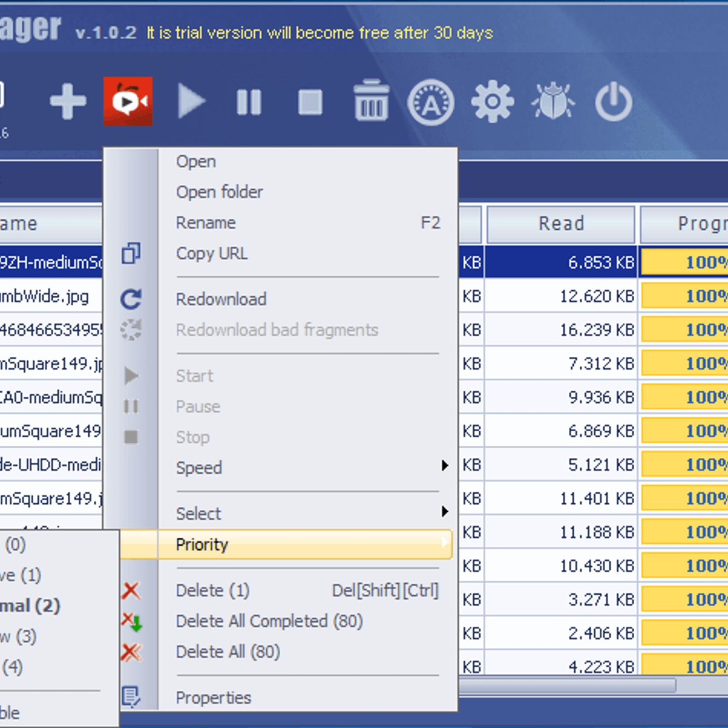
Task: Choose Copy URL menu entry
Action: click(212, 253)
